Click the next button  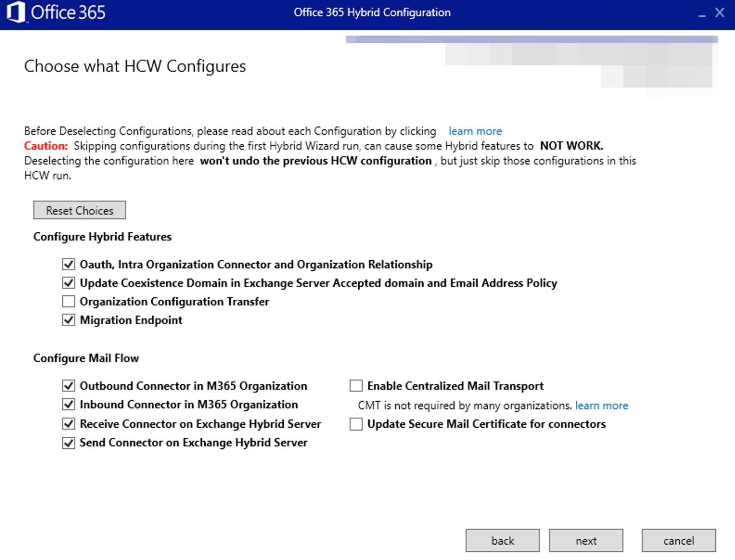pos(587,540)
